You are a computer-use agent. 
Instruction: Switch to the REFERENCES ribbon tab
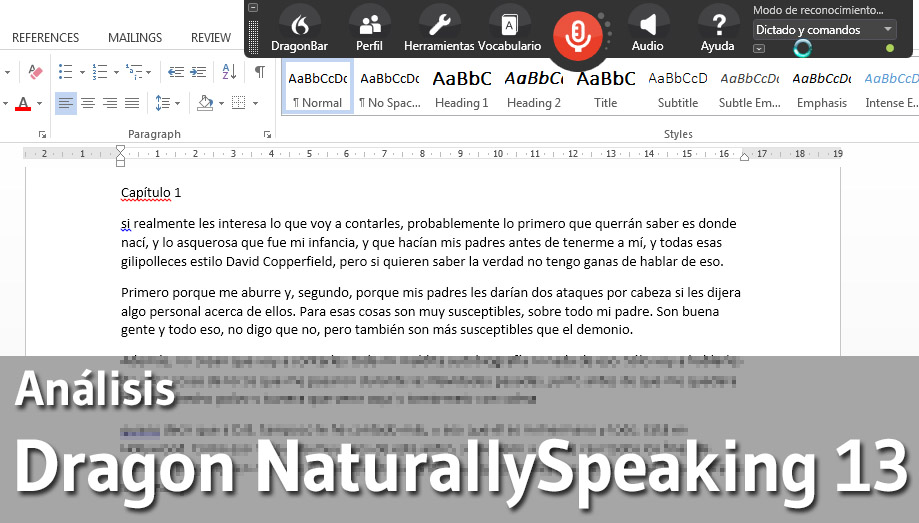click(45, 38)
